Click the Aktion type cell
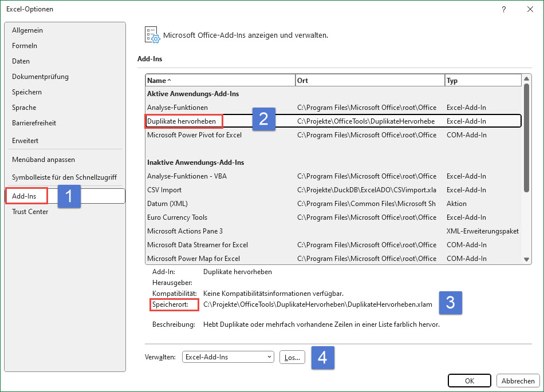 [x=456, y=204]
